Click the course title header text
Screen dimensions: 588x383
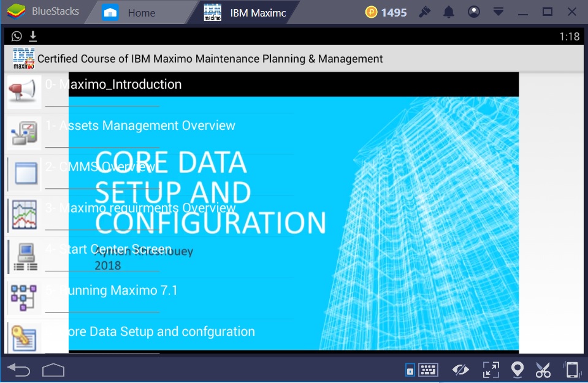[210, 59]
